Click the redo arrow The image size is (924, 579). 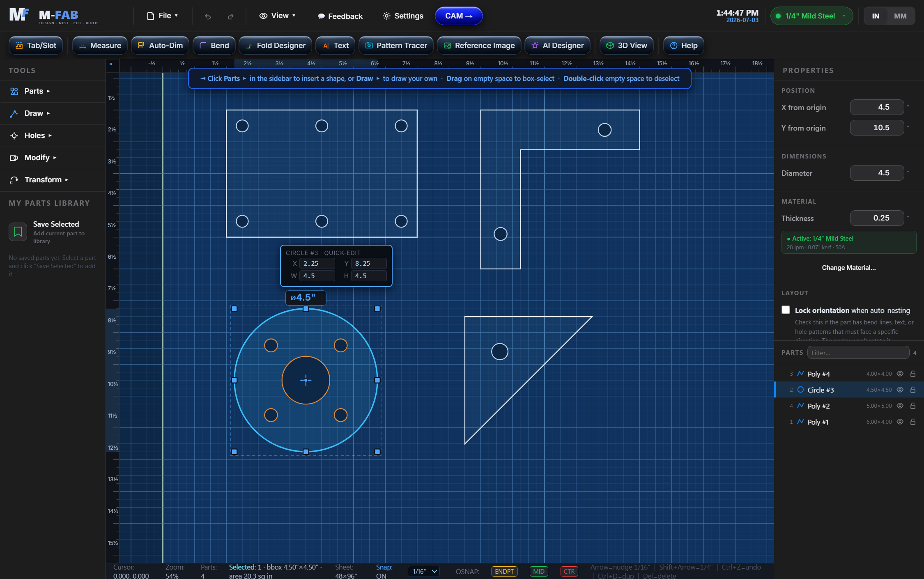pyautogui.click(x=230, y=16)
